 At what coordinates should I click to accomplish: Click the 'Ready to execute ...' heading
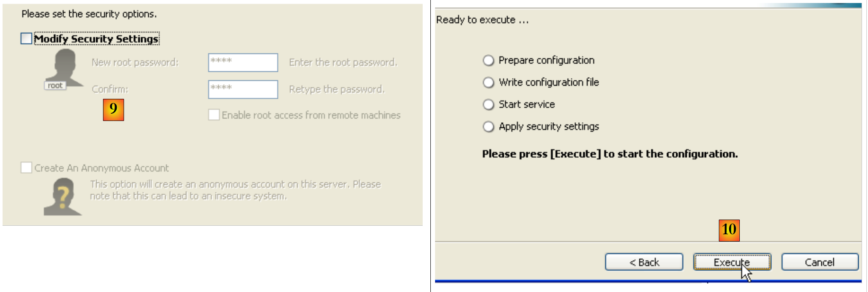coord(482,20)
